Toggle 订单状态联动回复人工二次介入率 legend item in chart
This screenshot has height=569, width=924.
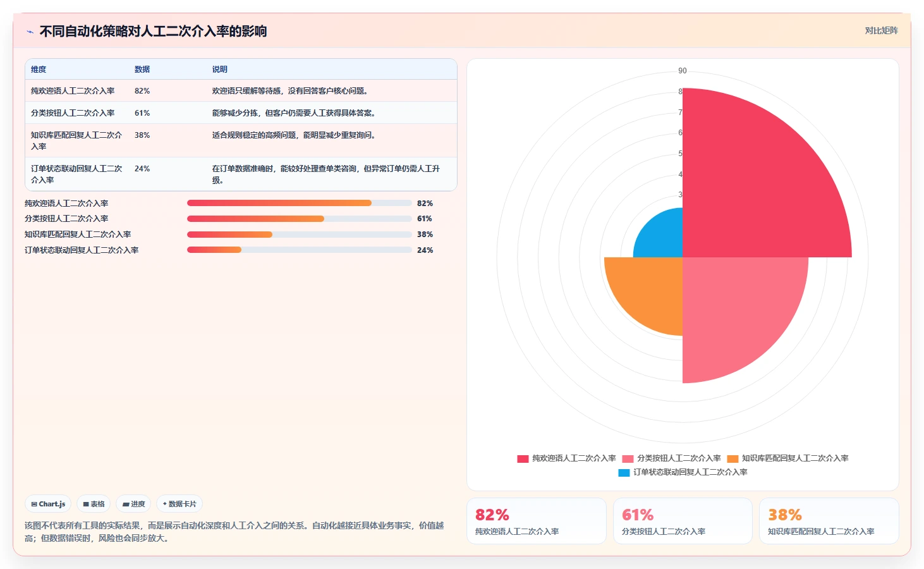pos(683,472)
